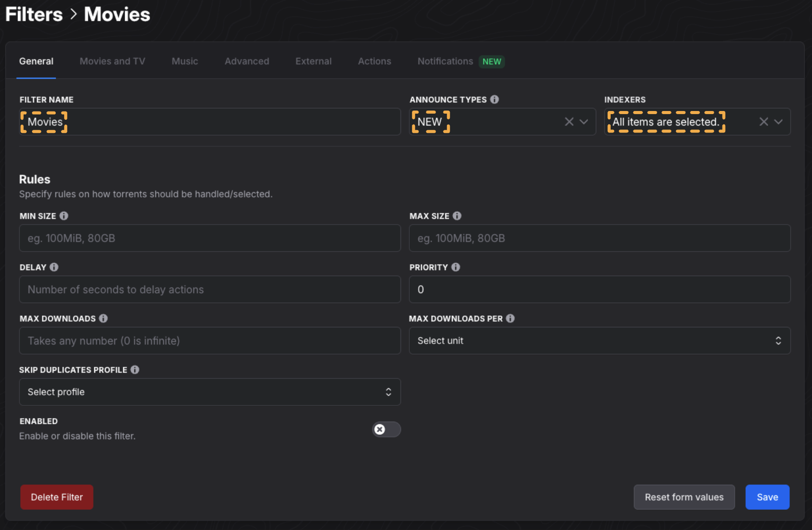The width and height of the screenshot is (812, 530).
Task: Click the Skip Duplicates Profile info icon
Action: [x=135, y=370]
